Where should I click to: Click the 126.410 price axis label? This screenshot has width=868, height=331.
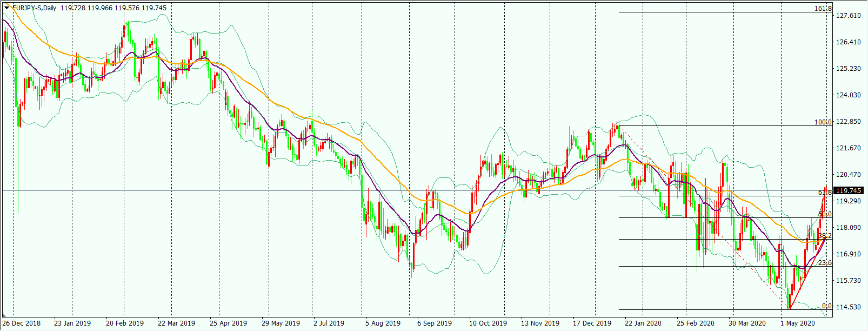pos(848,42)
